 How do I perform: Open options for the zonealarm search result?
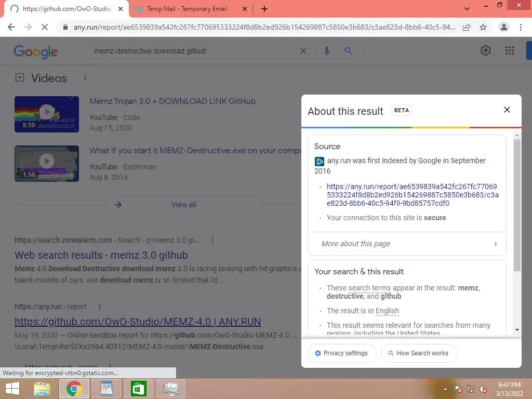pyautogui.click(x=212, y=240)
